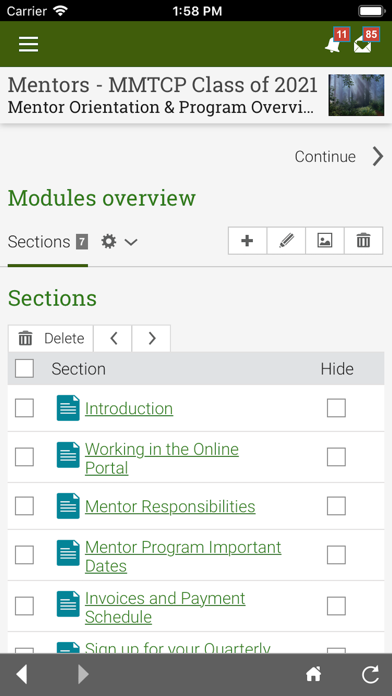Select the Mentor Responsibilities row checkbox

[x=24, y=506]
